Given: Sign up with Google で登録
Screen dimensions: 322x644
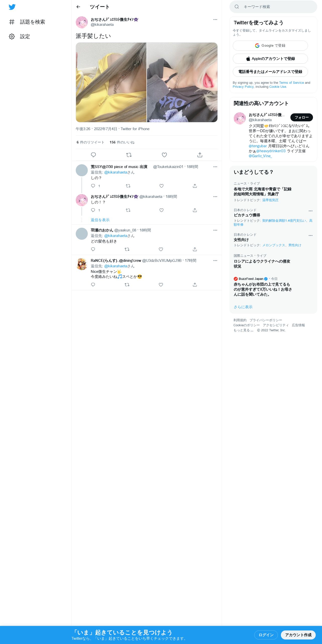Looking at the screenshot, I should pyautogui.click(x=270, y=46).
